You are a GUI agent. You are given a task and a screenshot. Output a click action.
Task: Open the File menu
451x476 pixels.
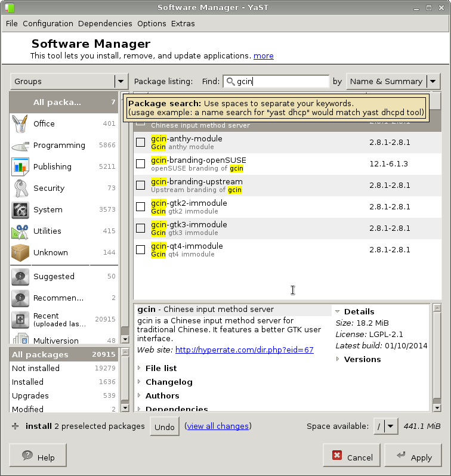[x=11, y=23]
